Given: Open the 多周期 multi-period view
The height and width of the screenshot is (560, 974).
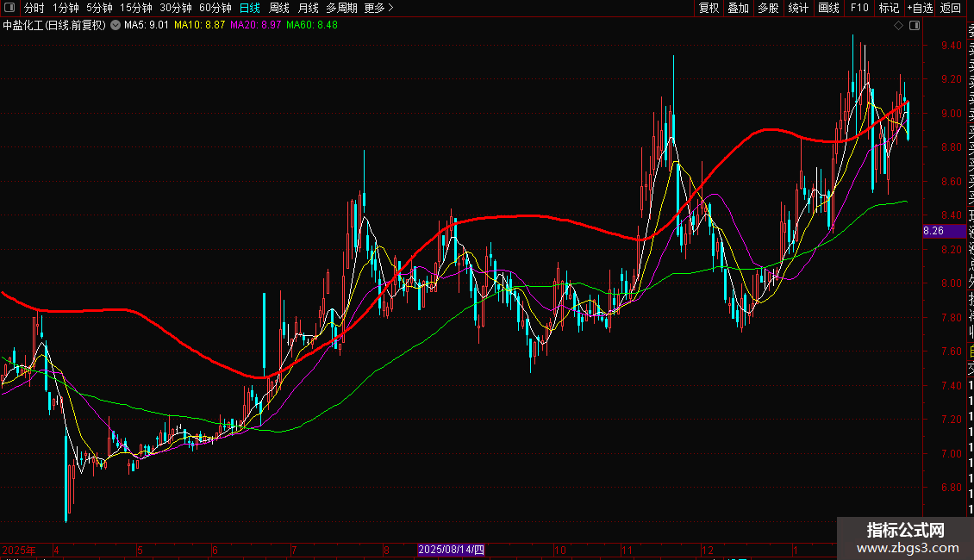Looking at the screenshot, I should (x=341, y=8).
